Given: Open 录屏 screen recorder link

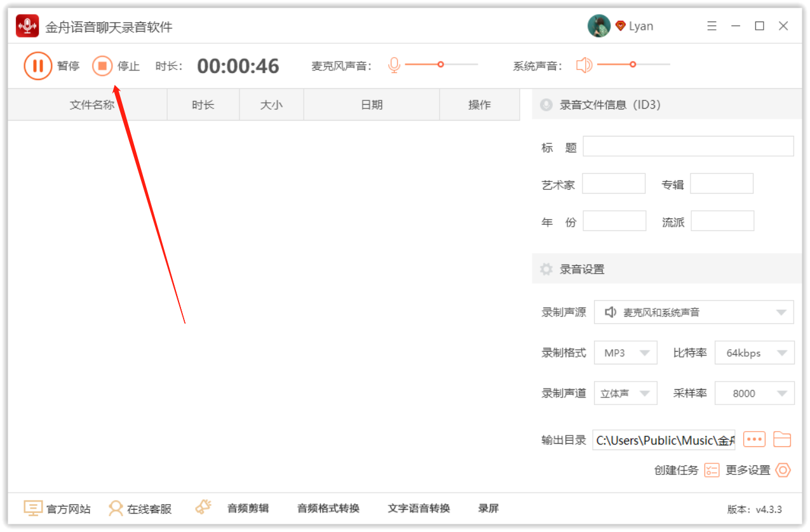Looking at the screenshot, I should pos(489,508).
